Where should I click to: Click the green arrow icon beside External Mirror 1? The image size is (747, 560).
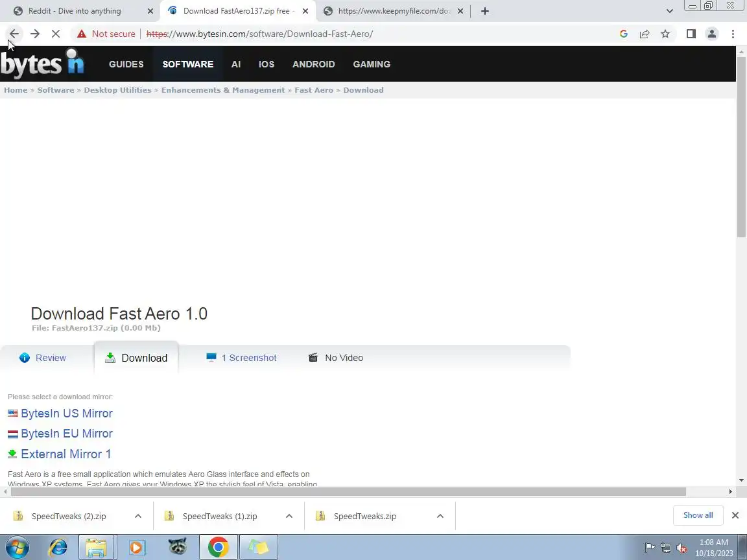tap(12, 454)
